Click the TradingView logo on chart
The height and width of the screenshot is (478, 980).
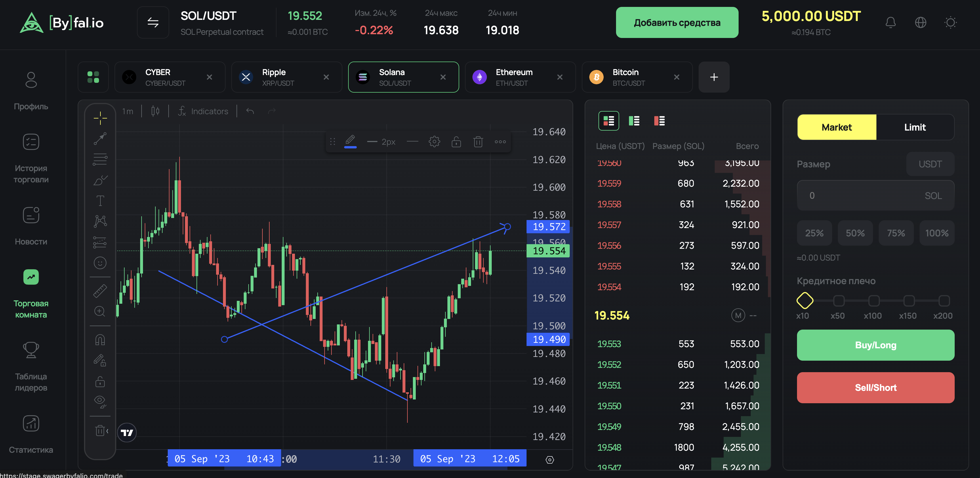pyautogui.click(x=127, y=432)
